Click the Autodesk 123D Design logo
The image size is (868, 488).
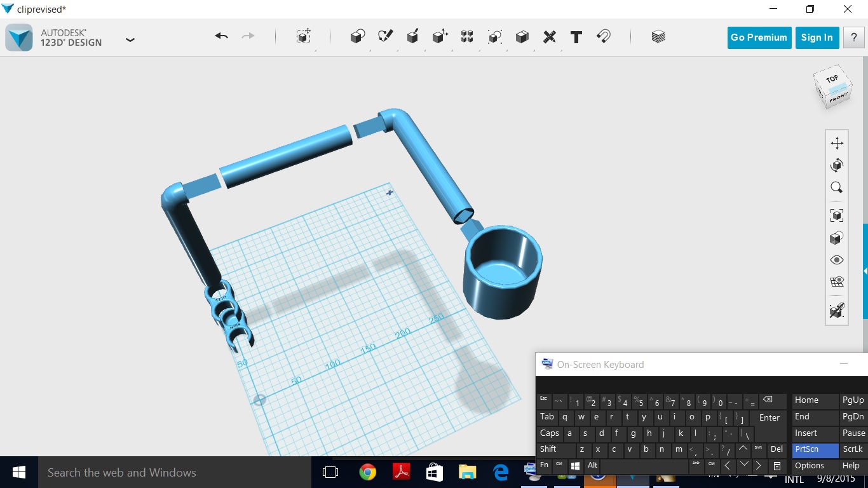pyautogui.click(x=18, y=37)
